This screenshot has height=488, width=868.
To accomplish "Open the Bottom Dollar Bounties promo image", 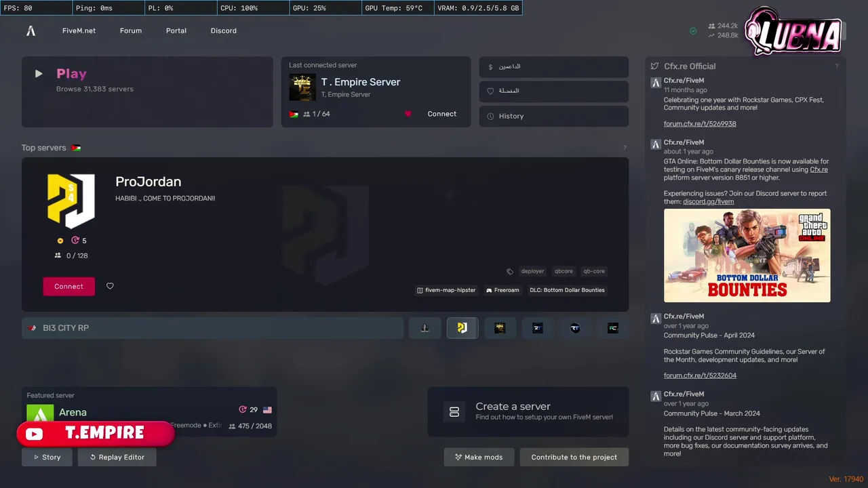I will click(x=747, y=256).
